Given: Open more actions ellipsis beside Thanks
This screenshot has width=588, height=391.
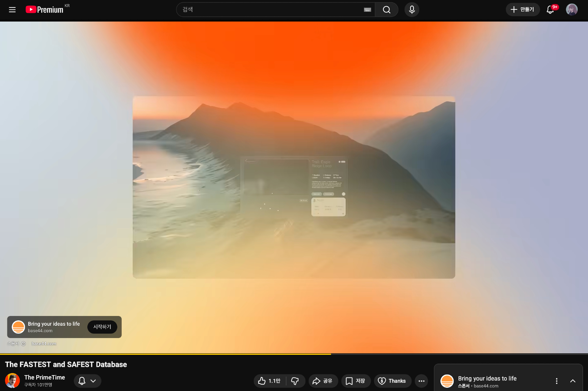Looking at the screenshot, I should tap(421, 381).
